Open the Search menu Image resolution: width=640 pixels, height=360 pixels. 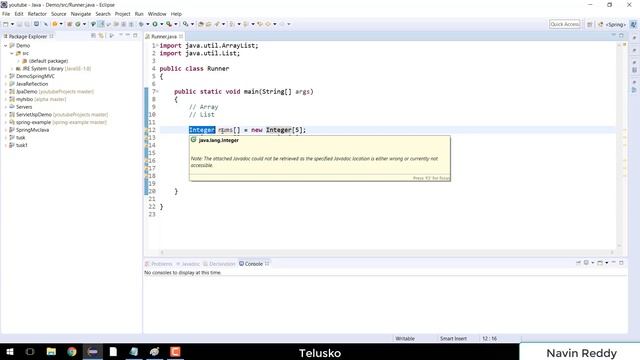(x=103, y=14)
